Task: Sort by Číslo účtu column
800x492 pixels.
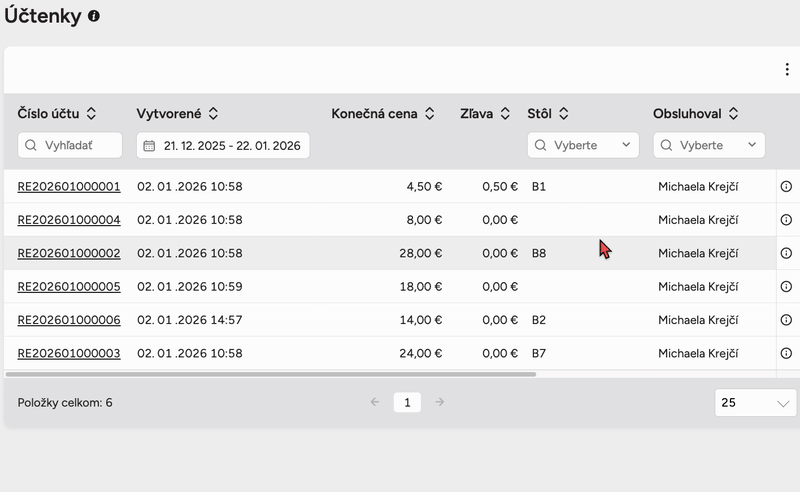Action: (x=92, y=114)
